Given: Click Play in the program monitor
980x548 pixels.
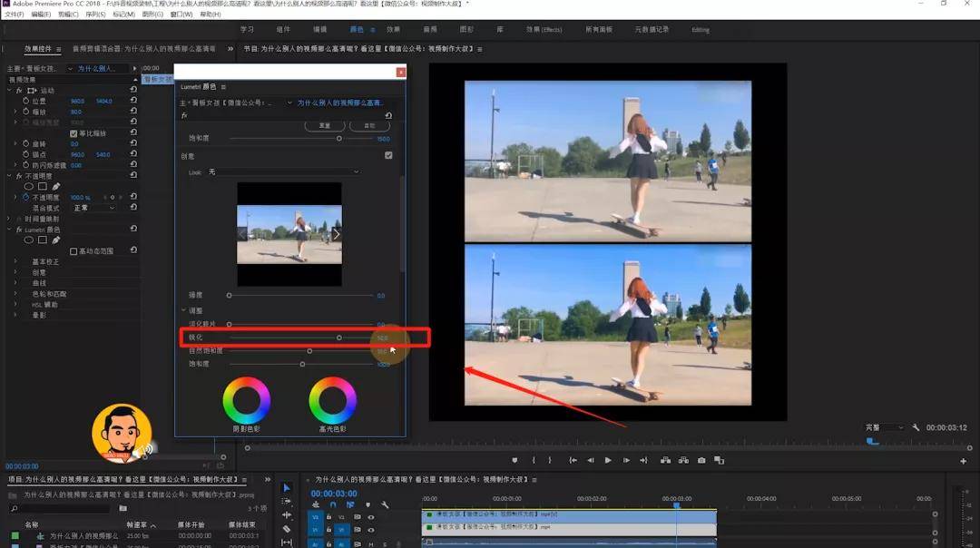Looking at the screenshot, I should [x=608, y=461].
